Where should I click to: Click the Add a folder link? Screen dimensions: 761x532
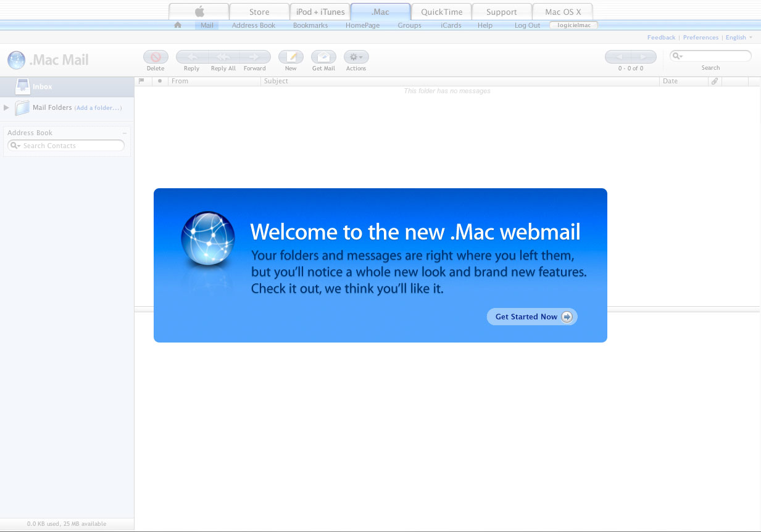coord(98,108)
